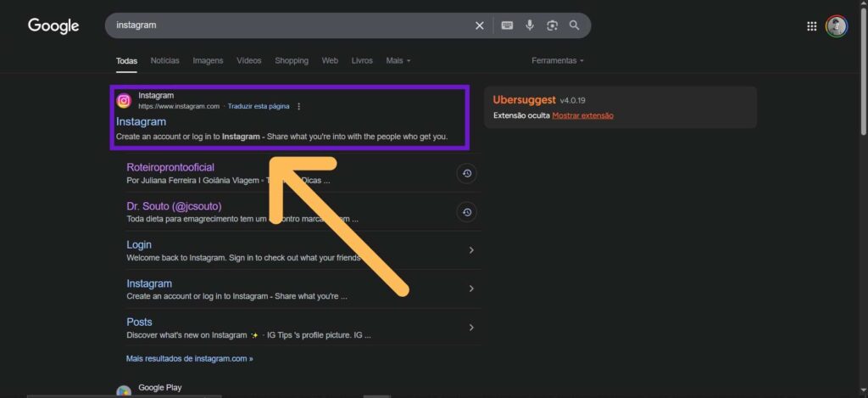
Task: Switch to the Web tab
Action: click(x=330, y=60)
